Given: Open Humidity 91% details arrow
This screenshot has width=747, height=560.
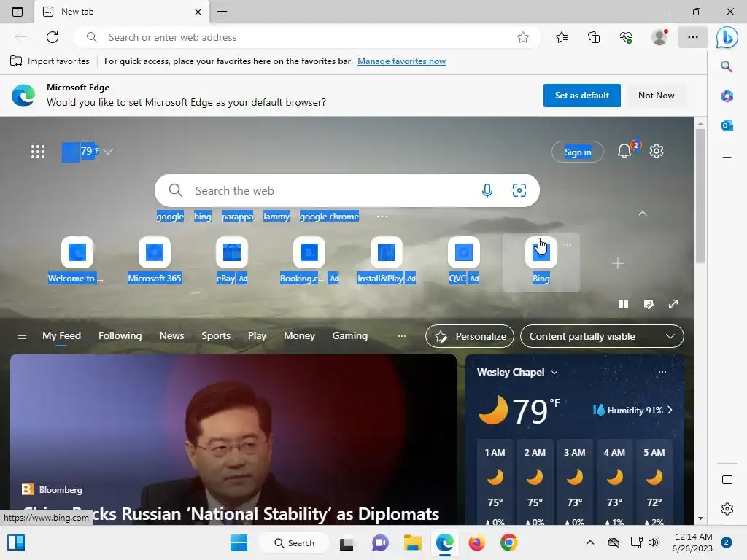Looking at the screenshot, I should point(670,410).
